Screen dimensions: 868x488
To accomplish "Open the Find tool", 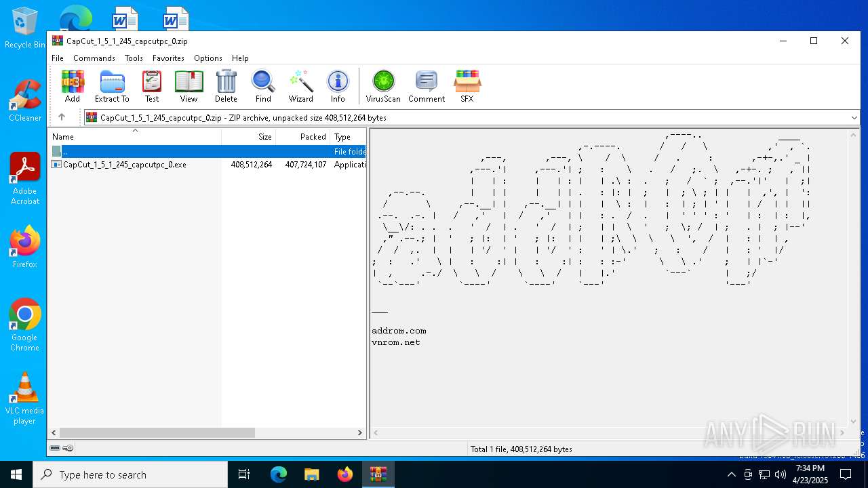I will click(263, 86).
